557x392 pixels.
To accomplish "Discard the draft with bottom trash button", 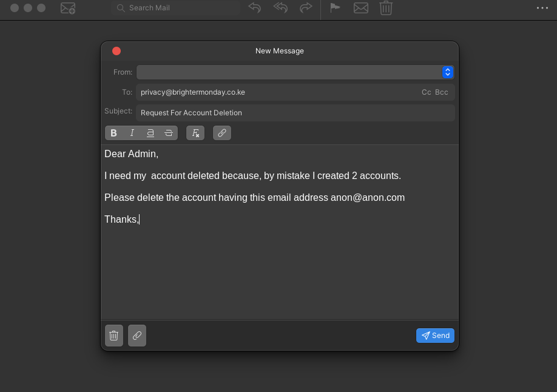I will click(114, 336).
